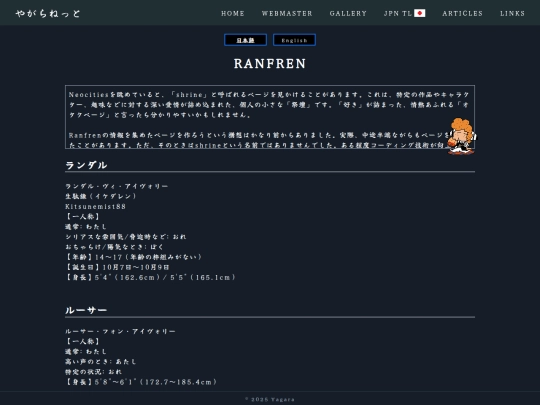Select the 【誕生日】10月7日～10月9日 line
540x405 pixels.
(117, 267)
